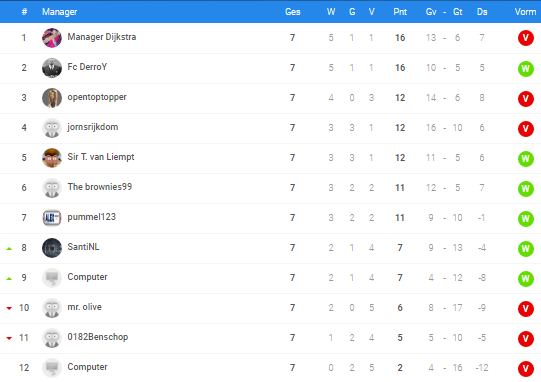Click the green W form badge for Fc DerroY
The height and width of the screenshot is (382, 541).
(525, 69)
